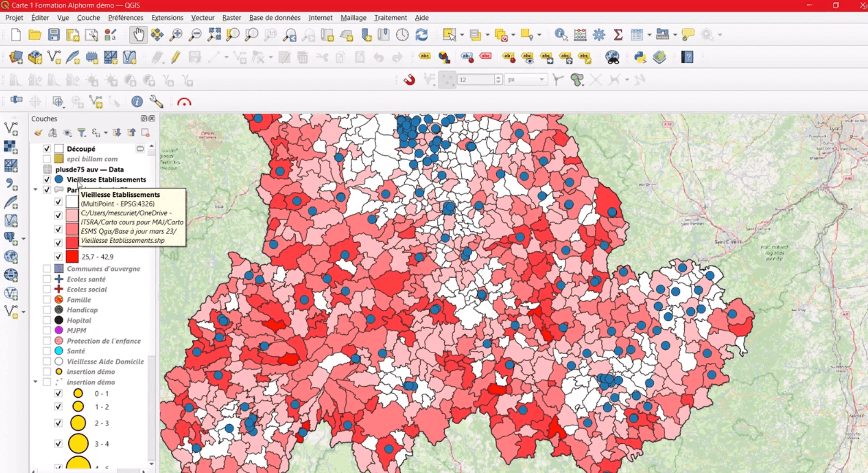
Task: Toggle Vieillesse Etablissements layer visibility
Action: (x=47, y=180)
